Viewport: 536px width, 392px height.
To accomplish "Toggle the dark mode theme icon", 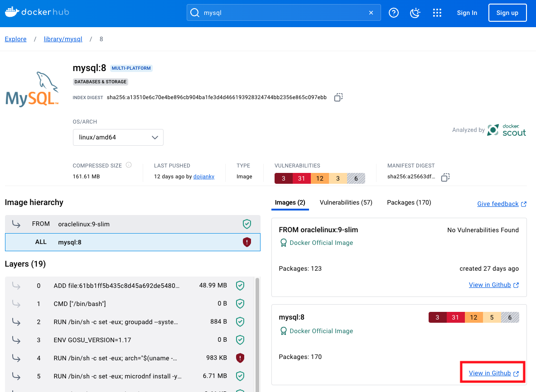I will (415, 13).
